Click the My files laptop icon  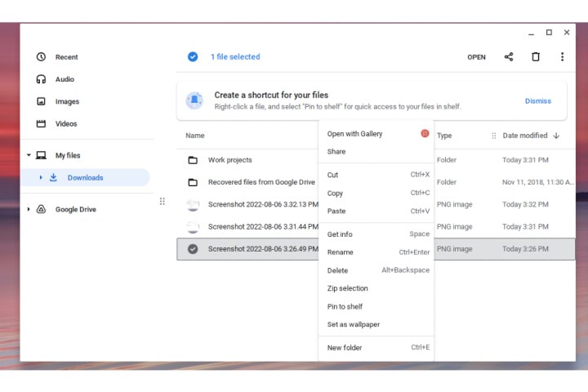tap(41, 155)
